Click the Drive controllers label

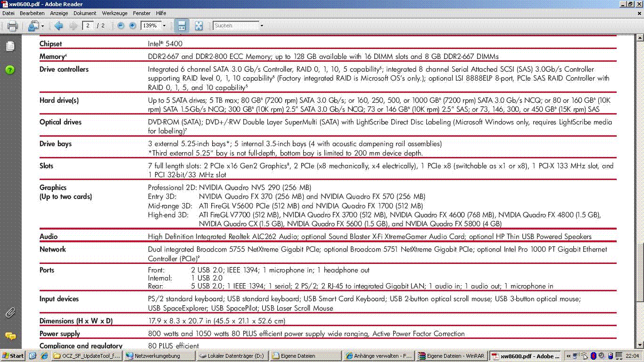coord(64,69)
